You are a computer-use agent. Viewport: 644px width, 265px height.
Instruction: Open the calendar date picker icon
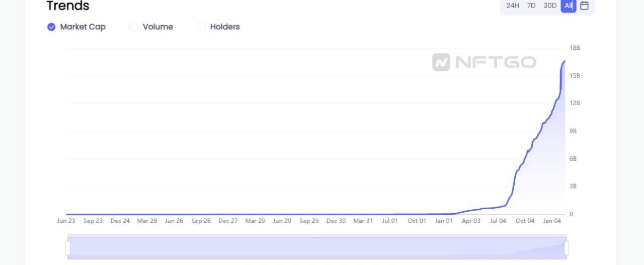click(584, 6)
